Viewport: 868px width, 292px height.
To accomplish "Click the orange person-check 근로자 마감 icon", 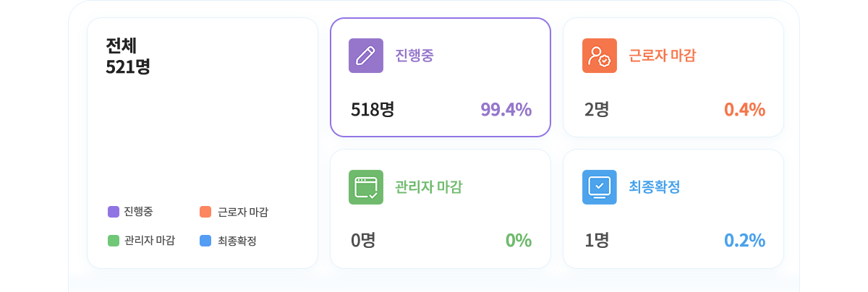I will [x=600, y=56].
